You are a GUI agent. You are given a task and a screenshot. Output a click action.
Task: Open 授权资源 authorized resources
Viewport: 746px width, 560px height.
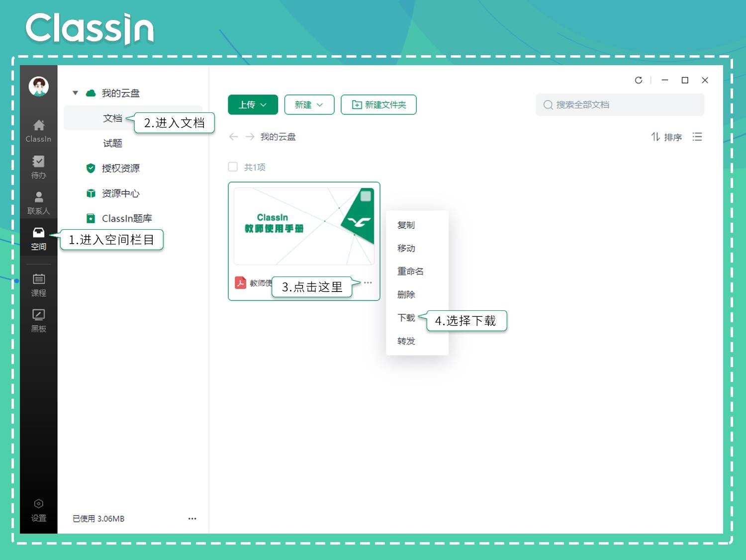tap(121, 168)
